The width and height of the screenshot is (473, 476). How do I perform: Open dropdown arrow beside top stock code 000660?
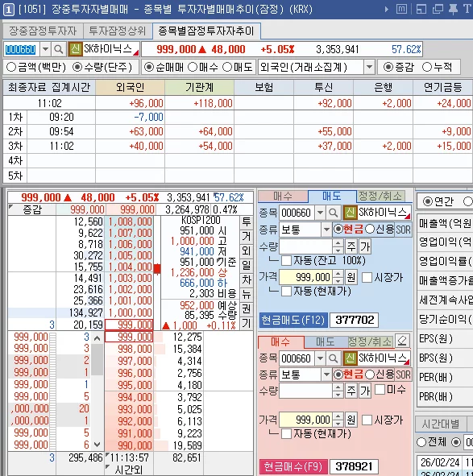coord(46,49)
